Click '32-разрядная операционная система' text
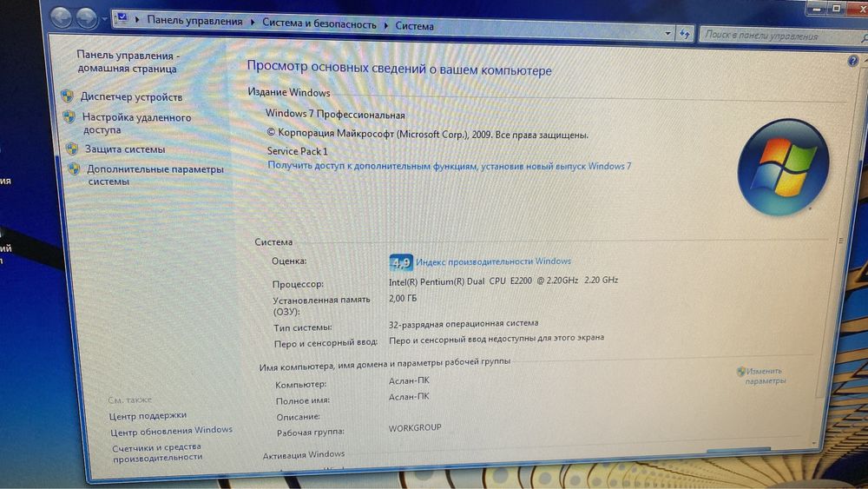Viewport: 868px width, 489px height. 464,323
